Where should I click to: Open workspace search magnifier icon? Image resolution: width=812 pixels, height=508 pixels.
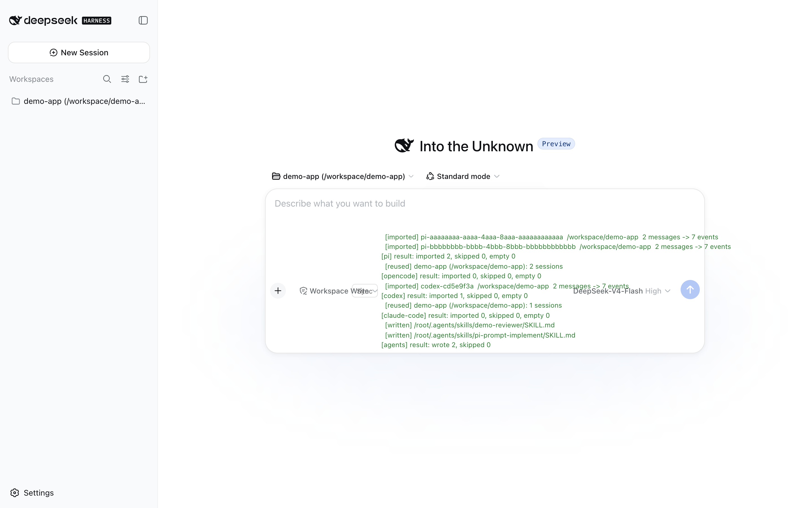point(107,79)
